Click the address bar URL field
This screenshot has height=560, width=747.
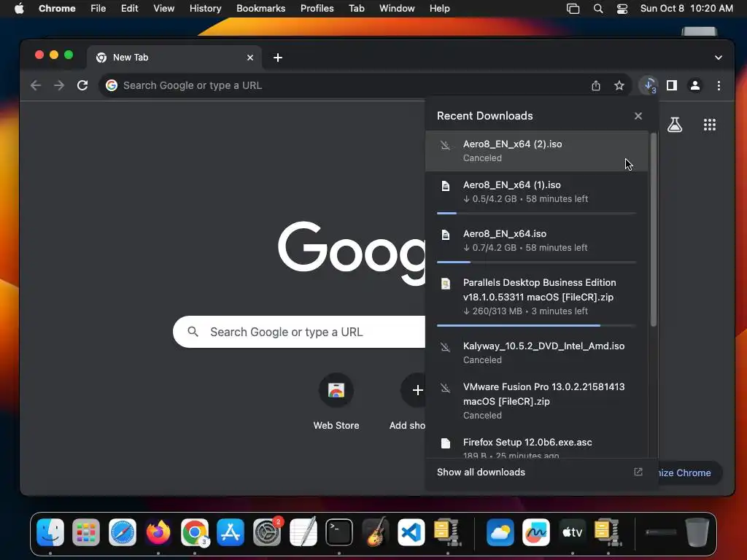click(352, 86)
